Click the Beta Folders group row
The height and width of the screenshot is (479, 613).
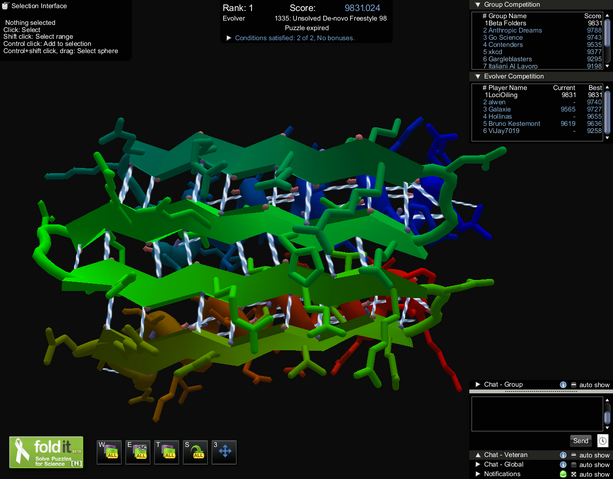pyautogui.click(x=542, y=23)
